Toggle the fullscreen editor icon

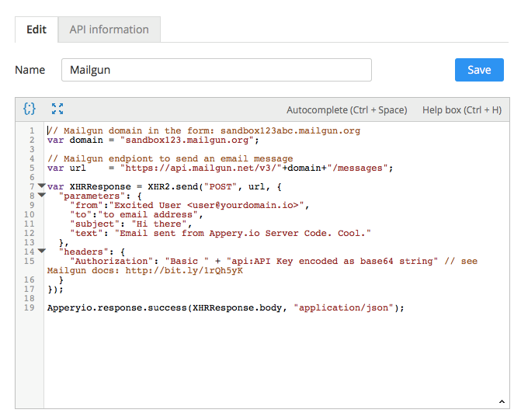click(57, 109)
